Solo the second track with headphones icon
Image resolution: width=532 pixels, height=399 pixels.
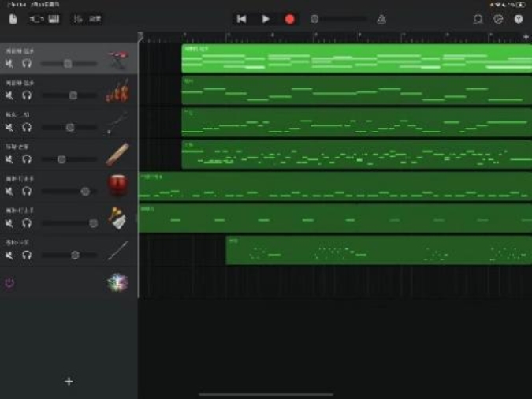(27, 95)
